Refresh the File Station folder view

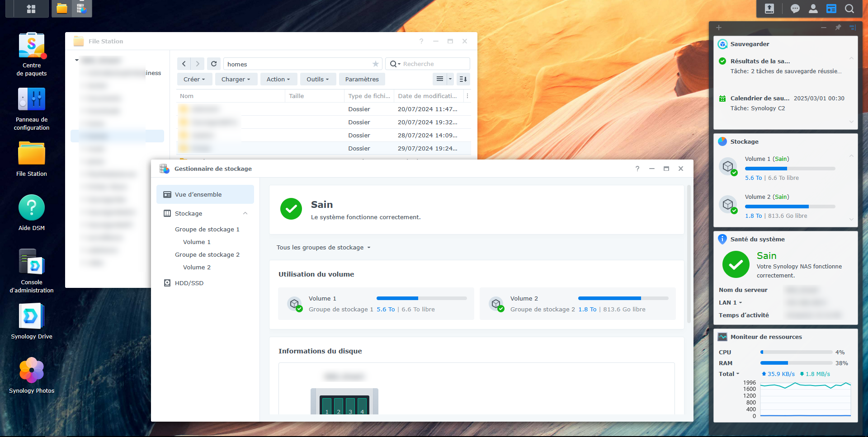tap(214, 64)
